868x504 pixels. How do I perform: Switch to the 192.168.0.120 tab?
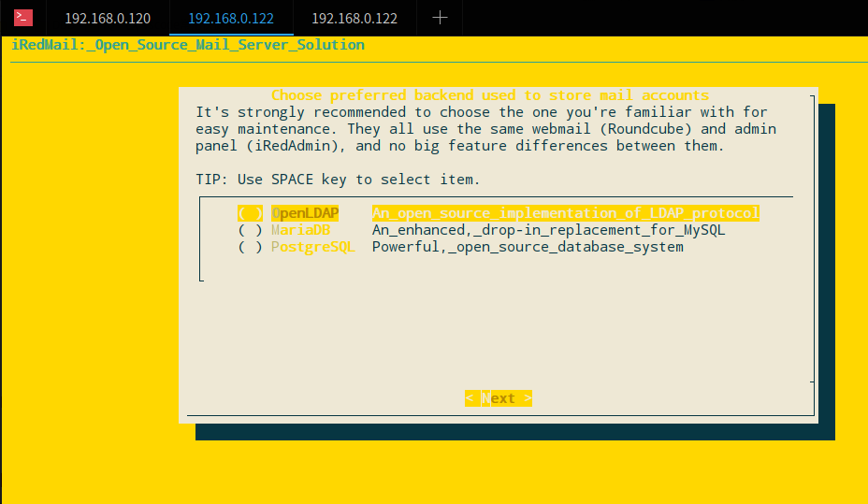[x=108, y=19]
